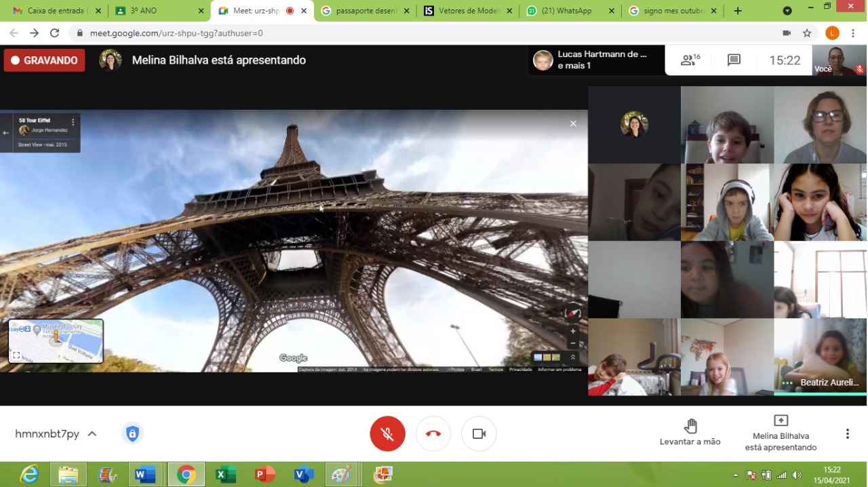Open a new browser tab
This screenshot has height=487, width=868.
click(738, 11)
